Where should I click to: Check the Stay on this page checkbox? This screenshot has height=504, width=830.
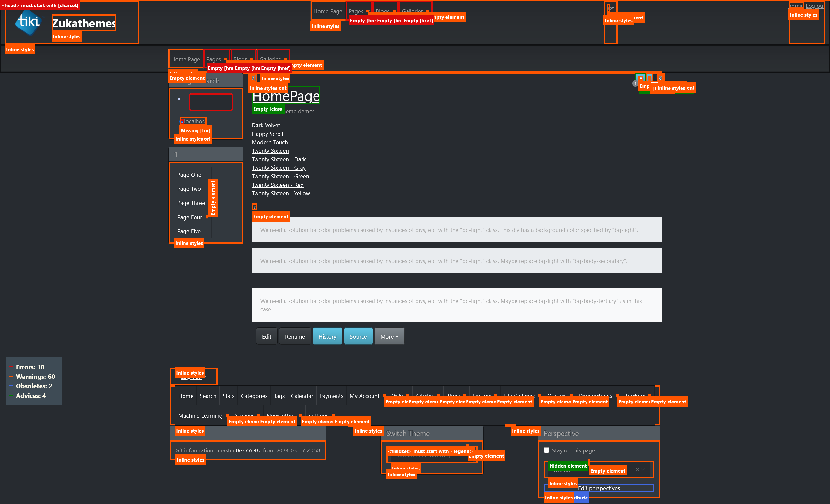(x=546, y=450)
